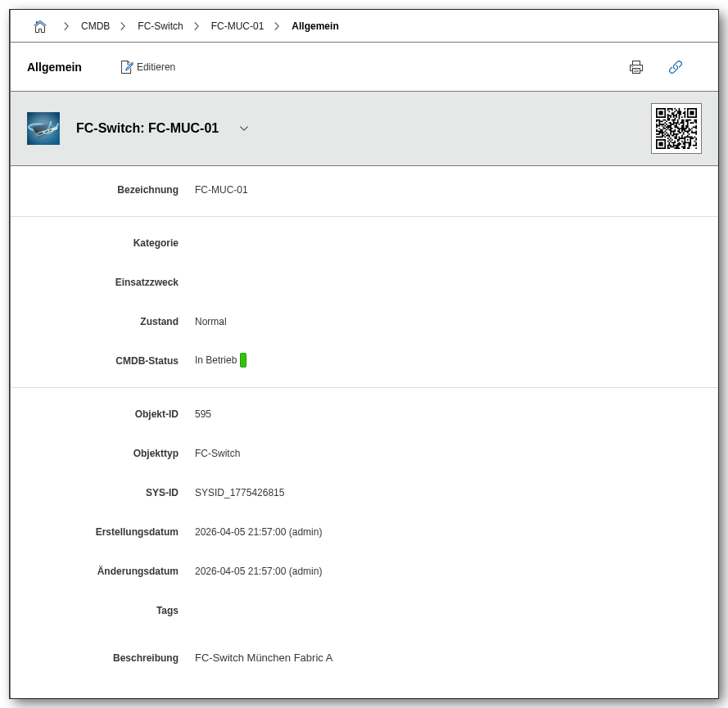728x708 pixels.
Task: Click the bold Allgemein breadcrumb entry
Action: pyautogui.click(x=315, y=26)
